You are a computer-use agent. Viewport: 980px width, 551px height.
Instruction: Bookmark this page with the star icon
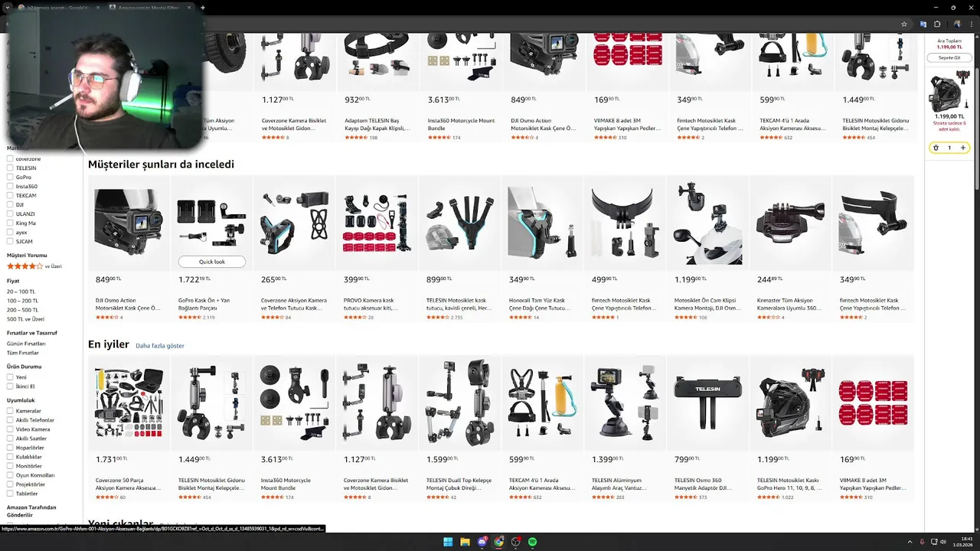[x=904, y=24]
